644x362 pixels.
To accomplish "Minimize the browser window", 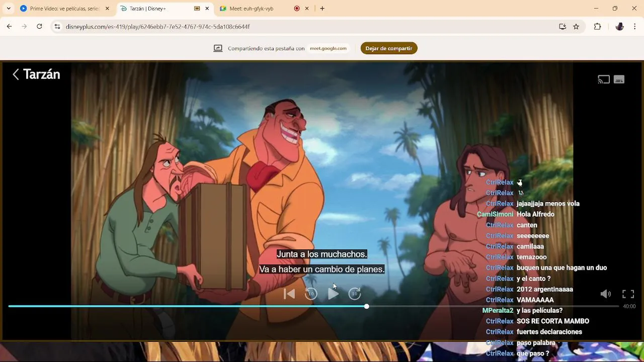I will (x=596, y=9).
